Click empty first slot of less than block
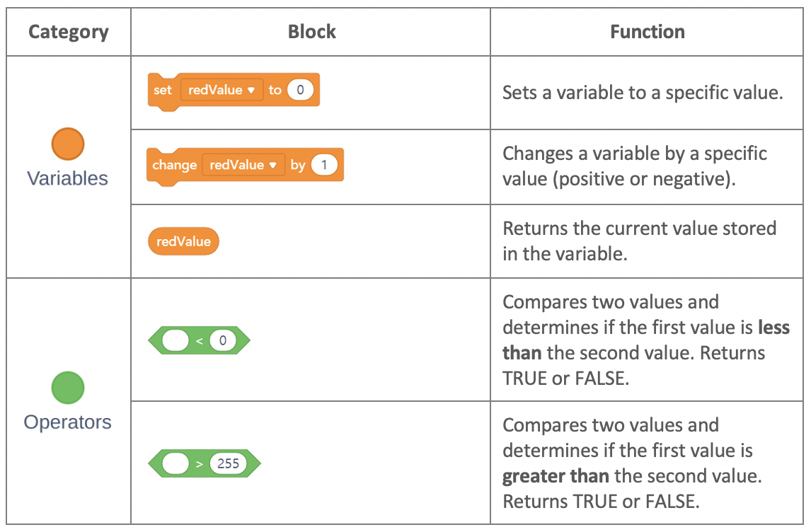Screen dimensions: 811x532 pyautogui.click(x=176, y=340)
